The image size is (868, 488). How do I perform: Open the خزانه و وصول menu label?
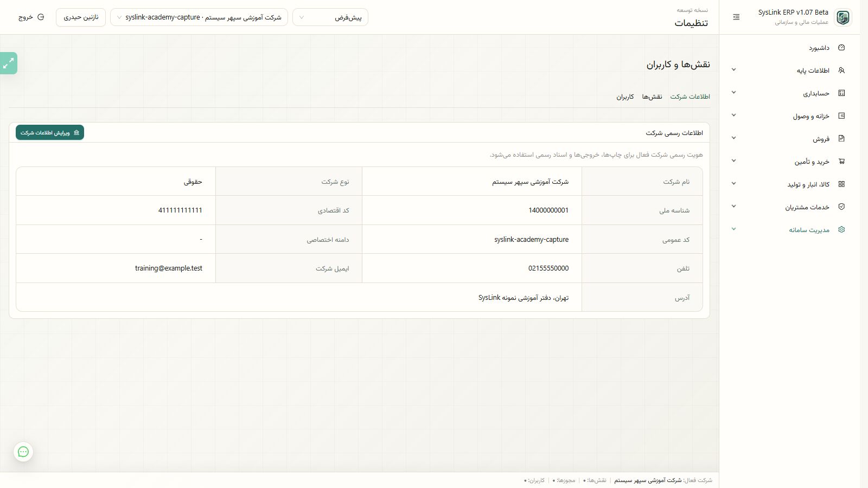[811, 116]
